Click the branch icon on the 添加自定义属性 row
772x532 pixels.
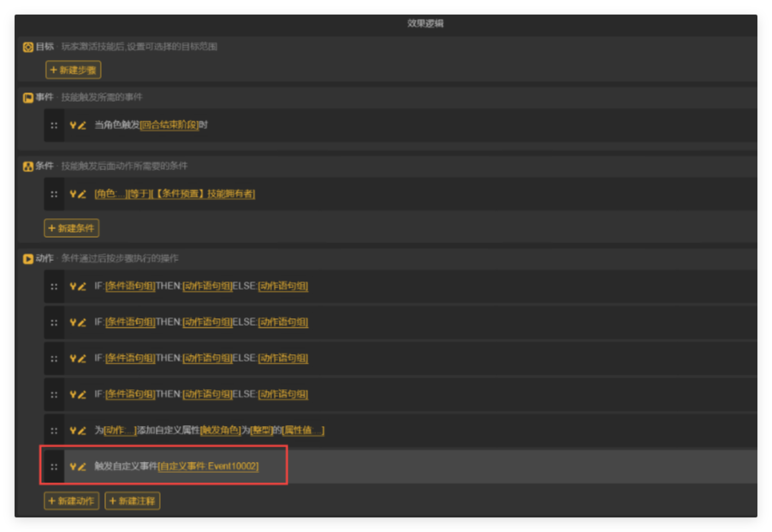73,430
